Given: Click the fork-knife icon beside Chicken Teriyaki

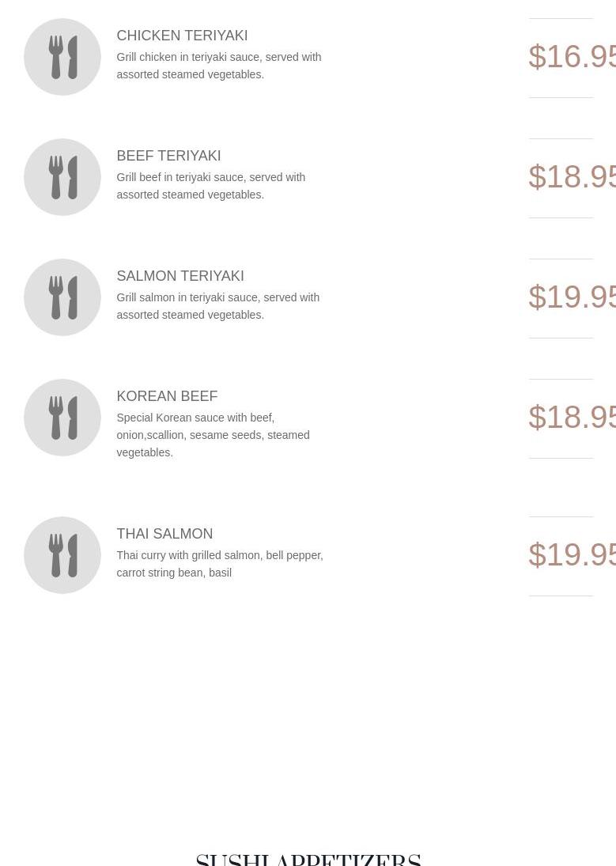Looking at the screenshot, I should pos(62,57).
